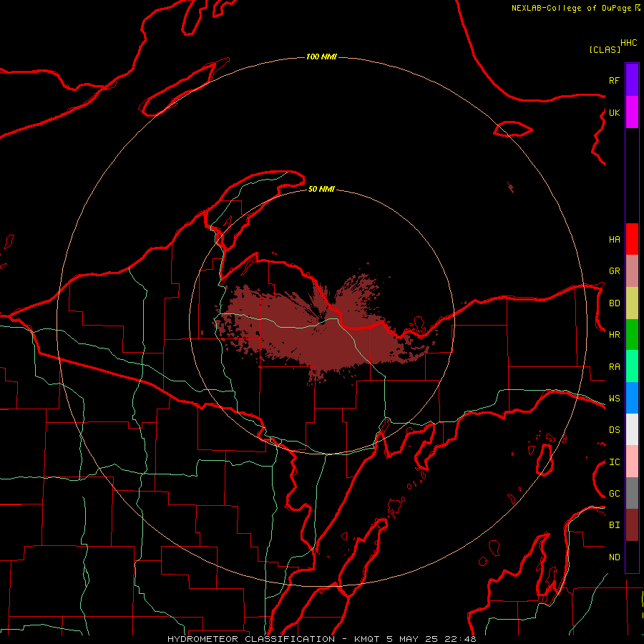Click the ND black legend swatch

coord(632,557)
